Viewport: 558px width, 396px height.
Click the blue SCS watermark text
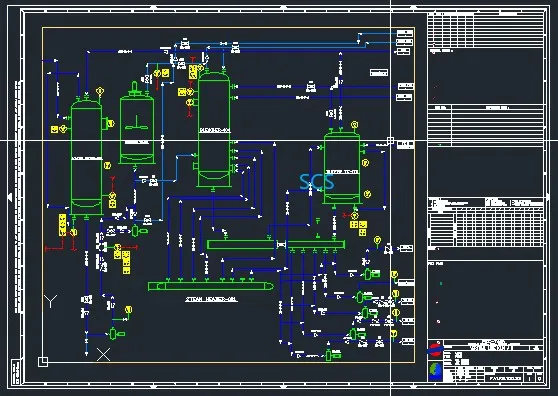[x=317, y=181]
